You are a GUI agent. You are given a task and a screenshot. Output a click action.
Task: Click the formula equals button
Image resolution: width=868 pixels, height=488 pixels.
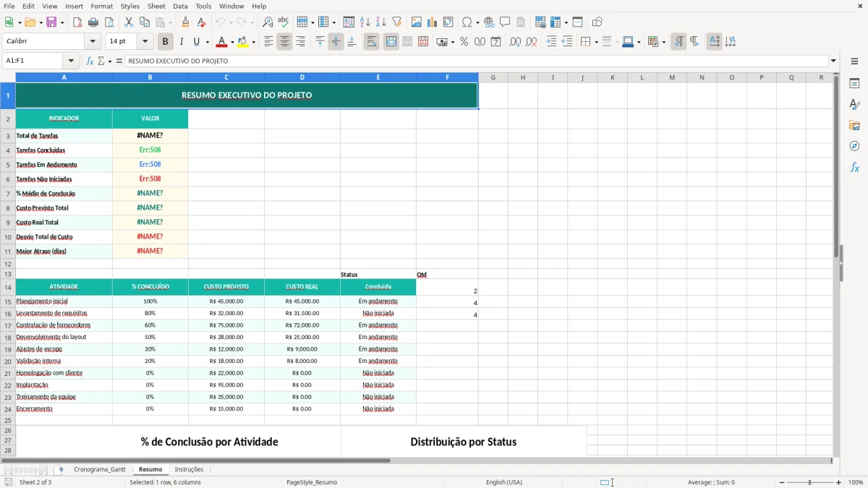coord(119,61)
